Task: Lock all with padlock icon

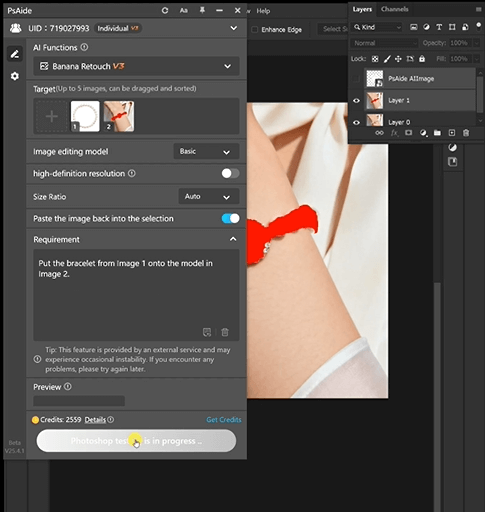Action: [x=422, y=59]
